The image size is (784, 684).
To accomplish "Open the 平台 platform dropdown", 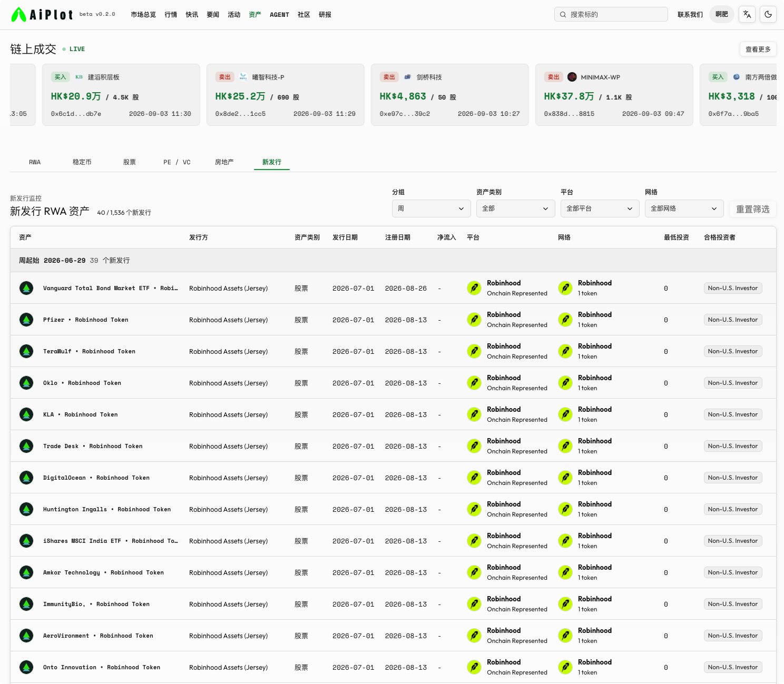I will (600, 209).
